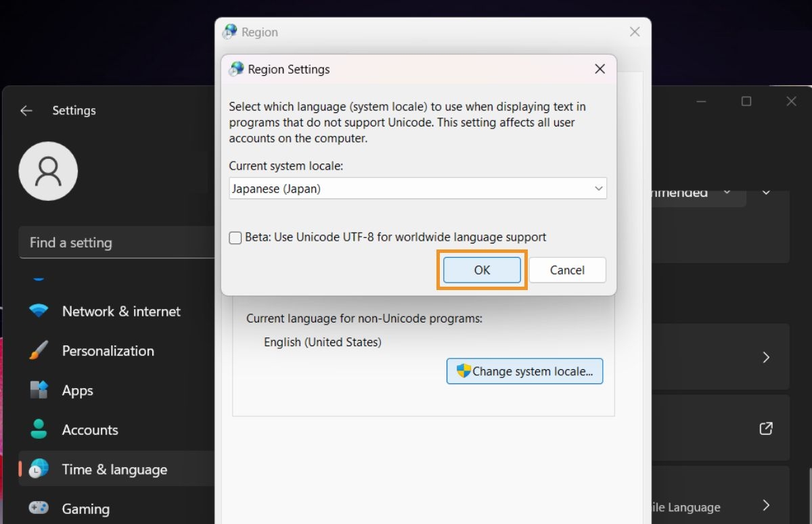Viewport: 812px width, 524px height.
Task: Expand the Mobile Language settings row chevron
Action: [x=765, y=505]
